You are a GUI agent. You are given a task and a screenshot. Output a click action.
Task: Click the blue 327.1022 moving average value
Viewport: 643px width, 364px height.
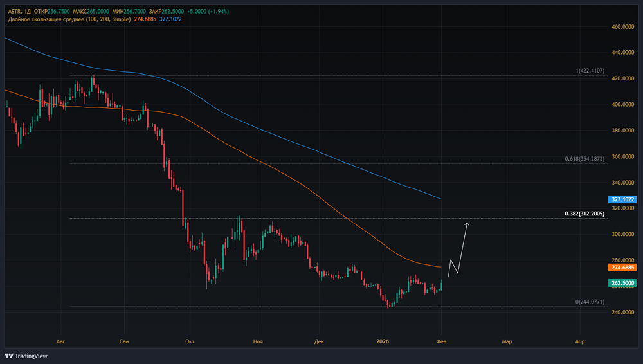coord(170,19)
